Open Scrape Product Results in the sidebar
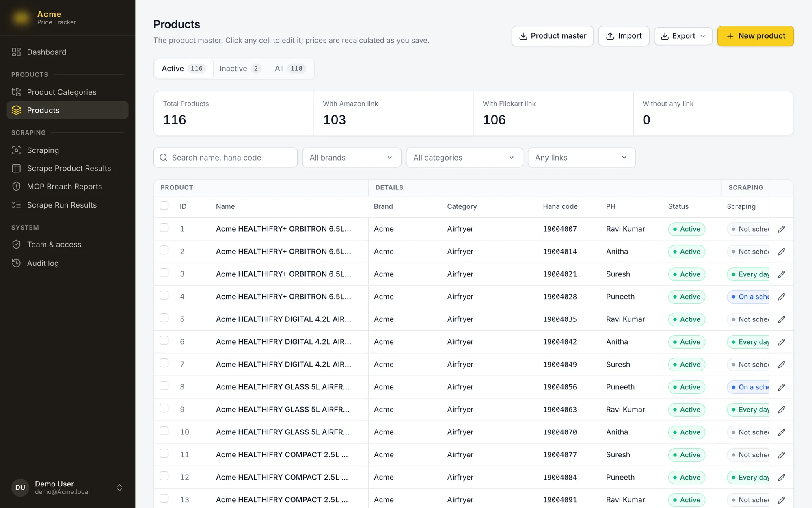Screen dimensions: 812x508 (x=68, y=168)
